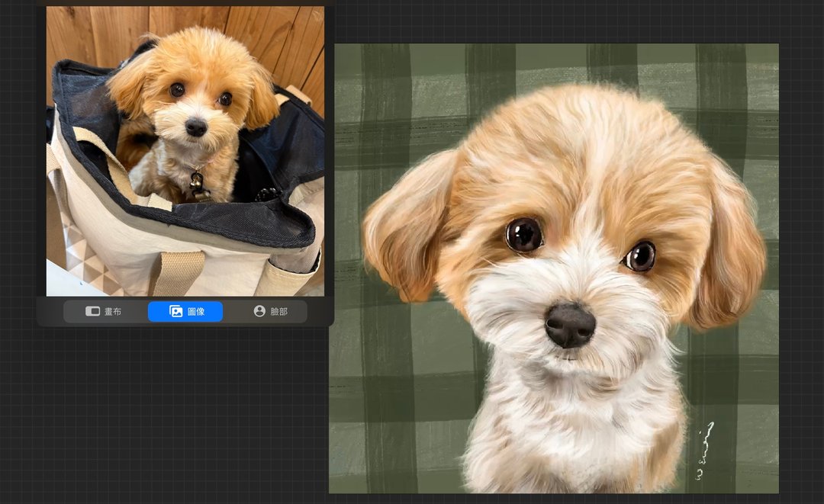Sample the painted dog's black nose

(x=570, y=325)
